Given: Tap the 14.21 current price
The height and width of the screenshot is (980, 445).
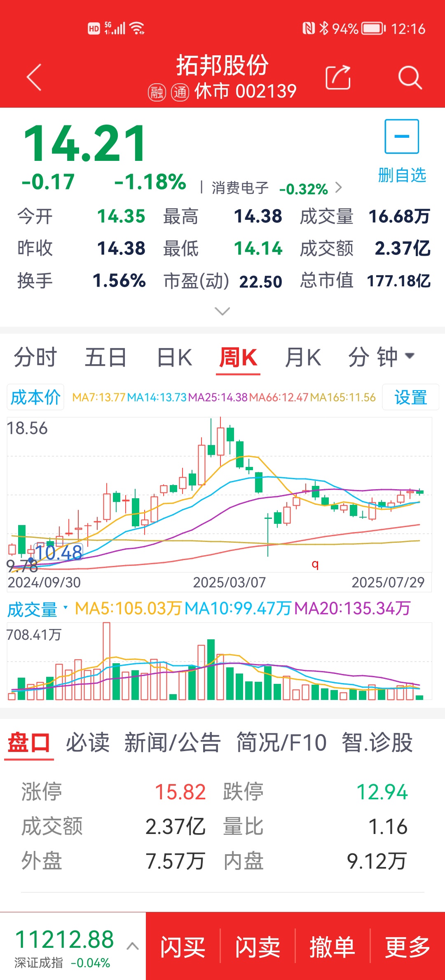Looking at the screenshot, I should point(84,144).
